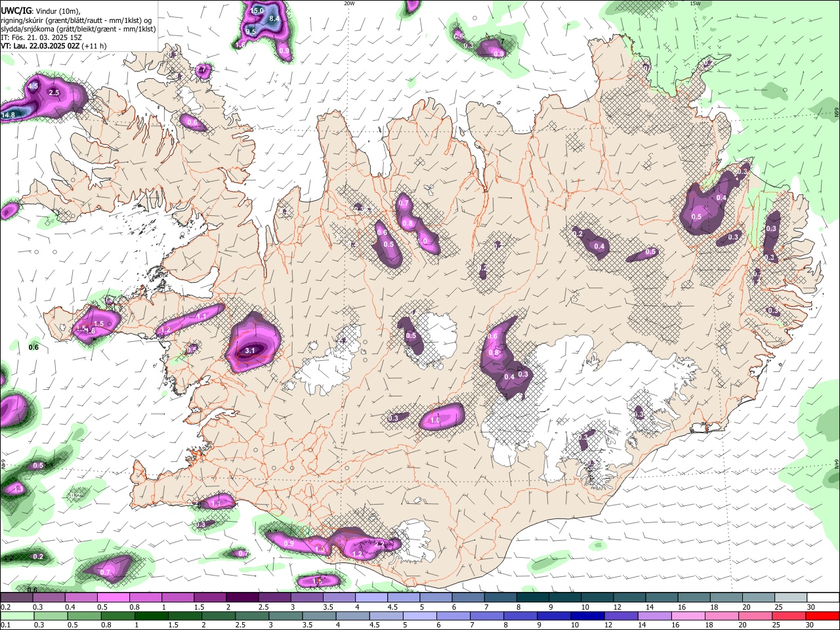Click the rain legend swatch between 7 and 8
Image resolution: width=840 pixels, height=630 pixels.
click(486, 616)
